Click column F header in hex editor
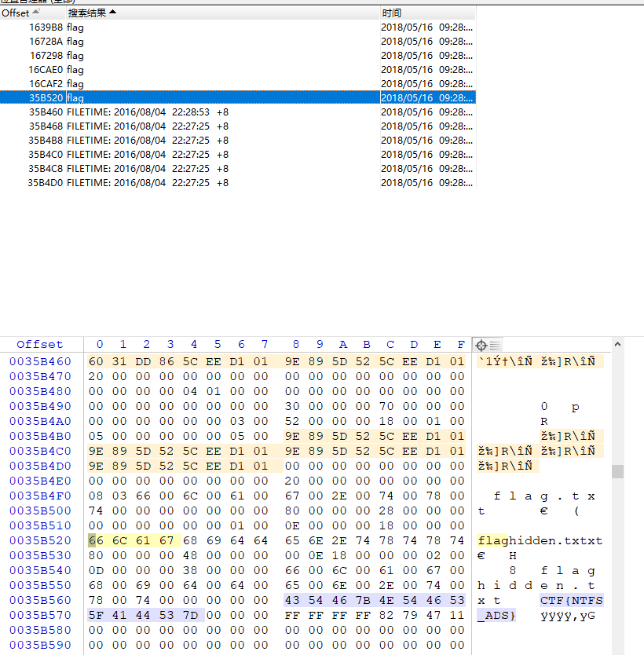Image resolution: width=644 pixels, height=655 pixels. [x=460, y=345]
